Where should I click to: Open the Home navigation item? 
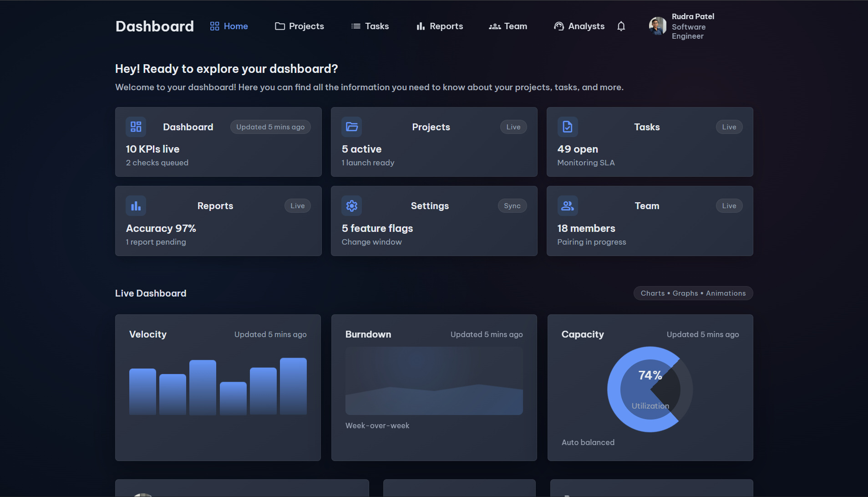click(x=229, y=26)
